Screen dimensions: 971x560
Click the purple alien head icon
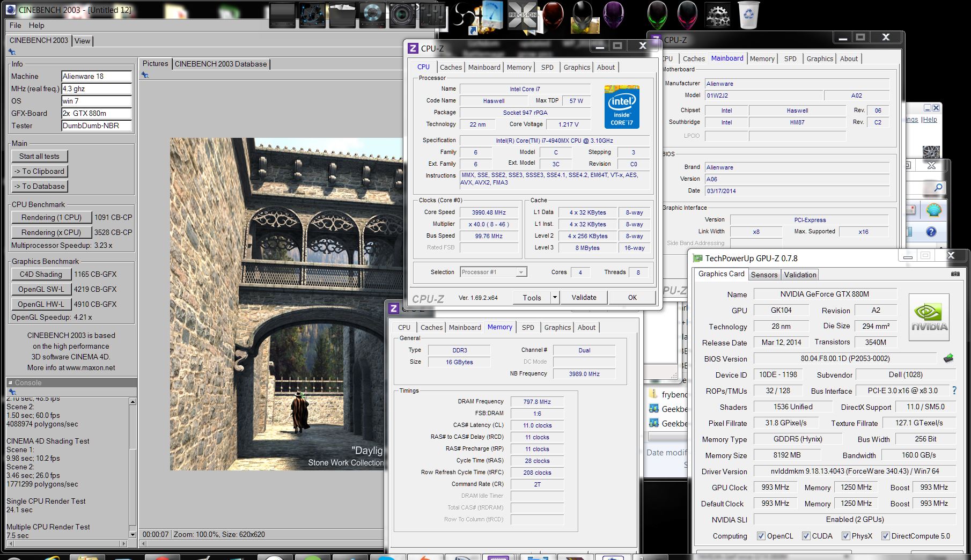point(614,14)
